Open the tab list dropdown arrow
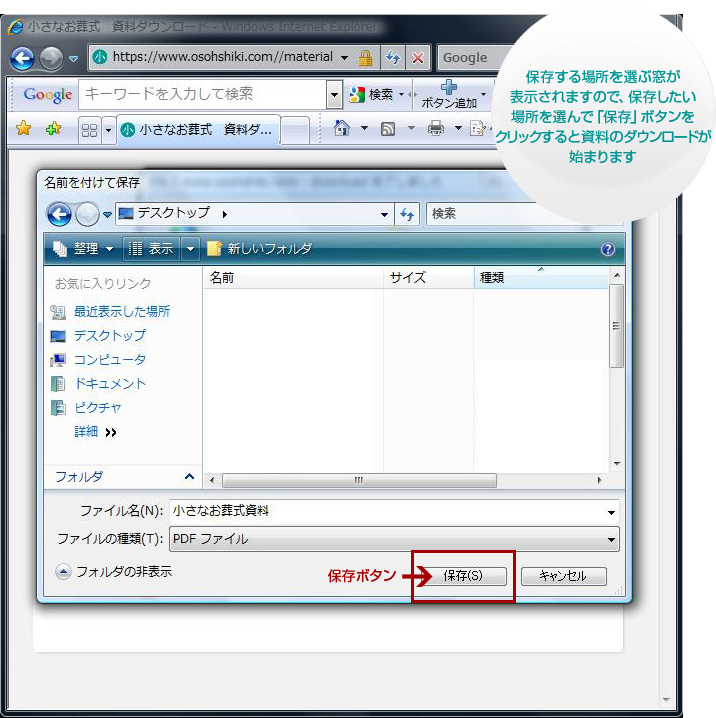 [108, 130]
